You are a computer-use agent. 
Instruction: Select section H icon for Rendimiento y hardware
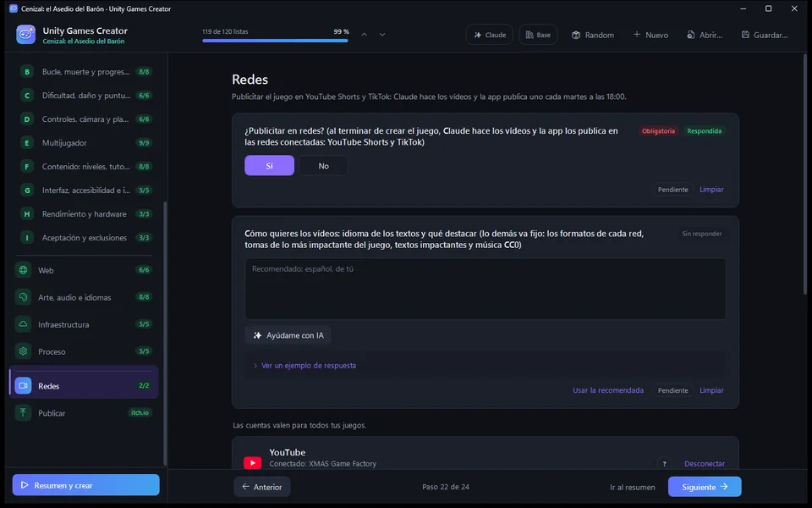[x=27, y=213]
